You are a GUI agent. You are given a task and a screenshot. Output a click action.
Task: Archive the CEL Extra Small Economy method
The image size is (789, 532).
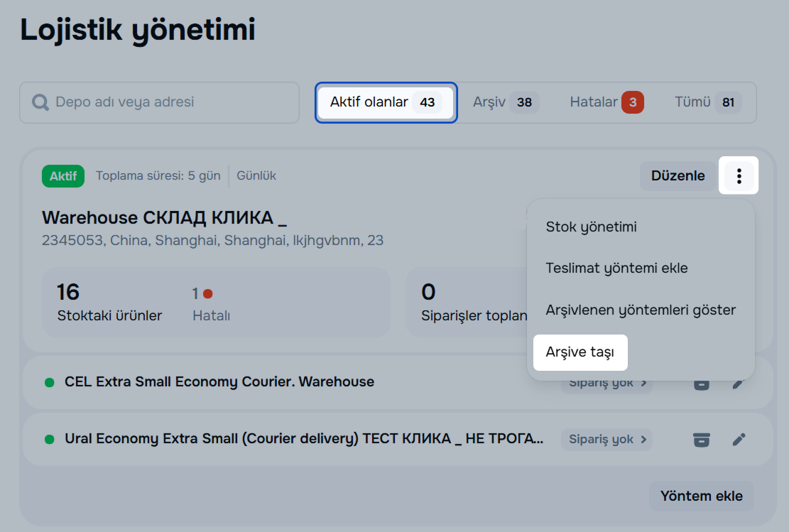[701, 384]
